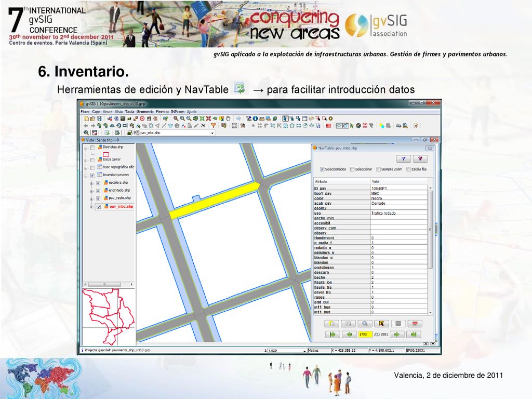532x399 pixels.
Task: Open the Capa menu
Action: [96, 112]
